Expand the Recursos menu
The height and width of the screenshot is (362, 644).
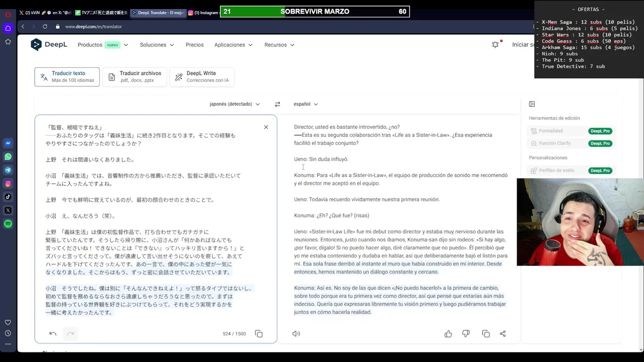279,45
